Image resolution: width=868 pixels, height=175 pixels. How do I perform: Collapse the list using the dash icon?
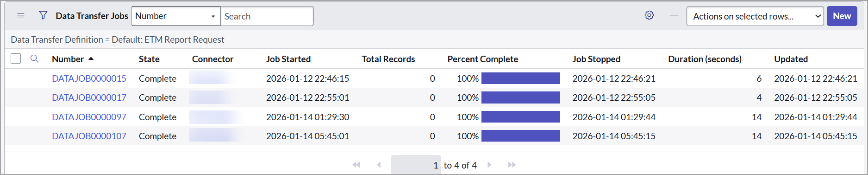674,15
